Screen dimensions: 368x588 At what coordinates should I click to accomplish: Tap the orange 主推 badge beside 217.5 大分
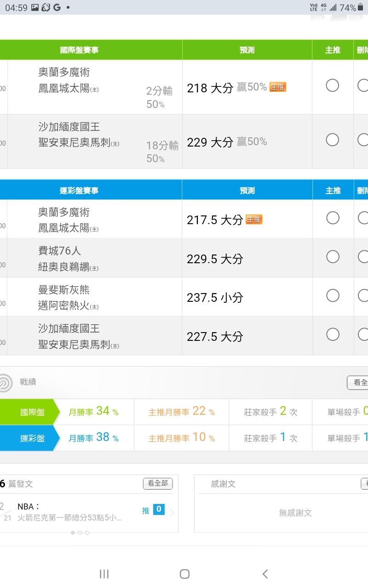pos(253,220)
